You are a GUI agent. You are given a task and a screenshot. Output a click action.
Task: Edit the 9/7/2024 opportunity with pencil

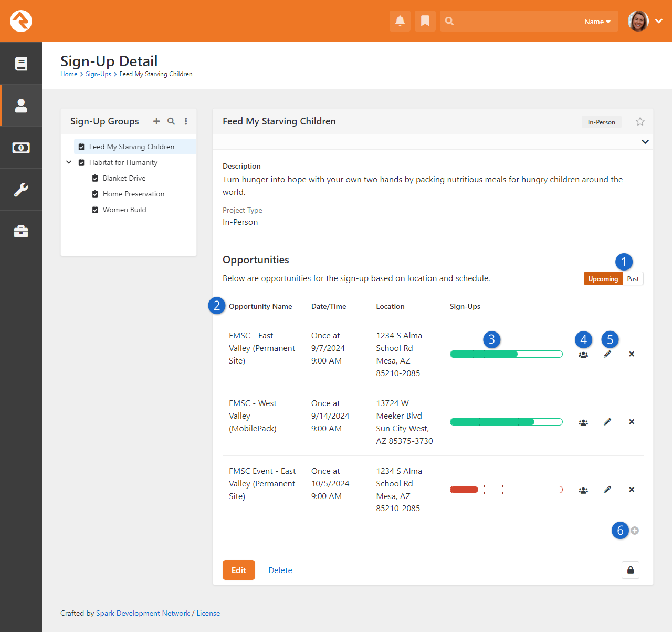pyautogui.click(x=607, y=354)
